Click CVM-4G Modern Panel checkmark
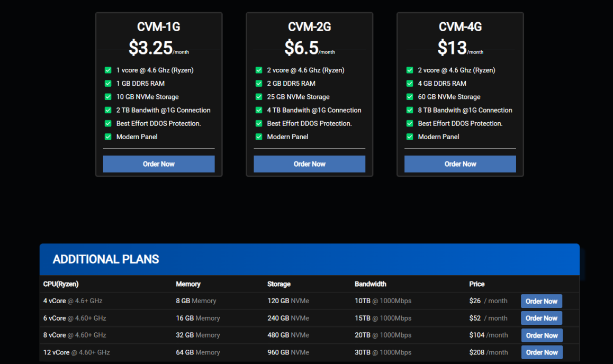613x364 pixels. pos(410,136)
